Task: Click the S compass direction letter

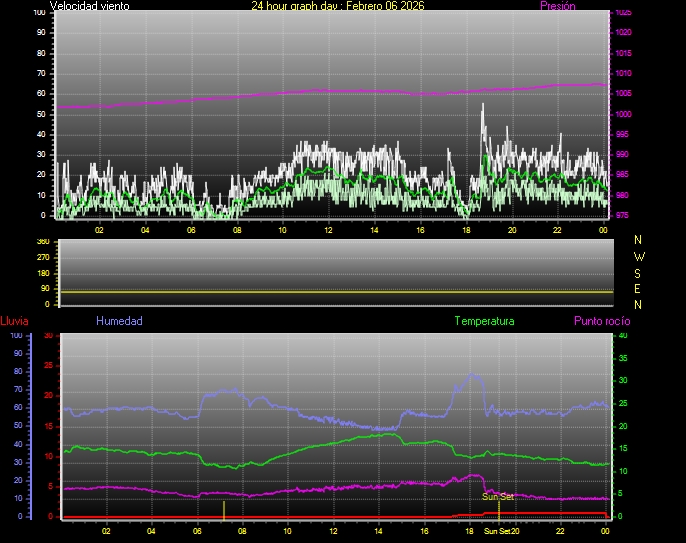Action: pyautogui.click(x=639, y=272)
